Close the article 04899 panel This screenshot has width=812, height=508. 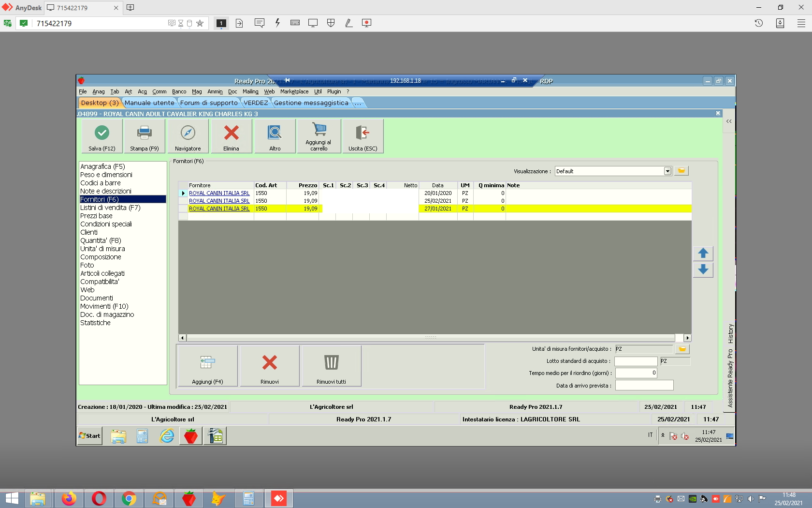tap(718, 113)
